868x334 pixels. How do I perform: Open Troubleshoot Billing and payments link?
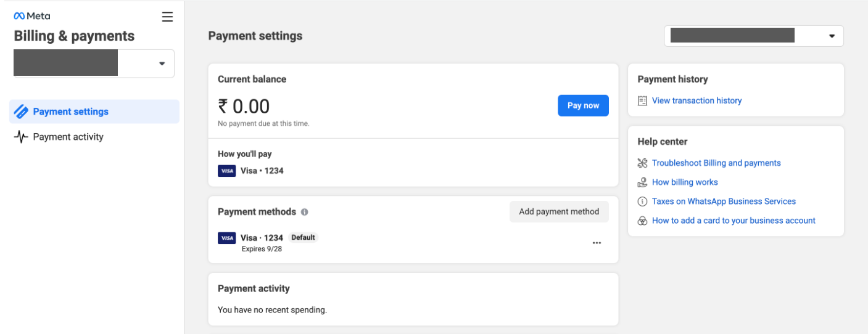(x=716, y=163)
